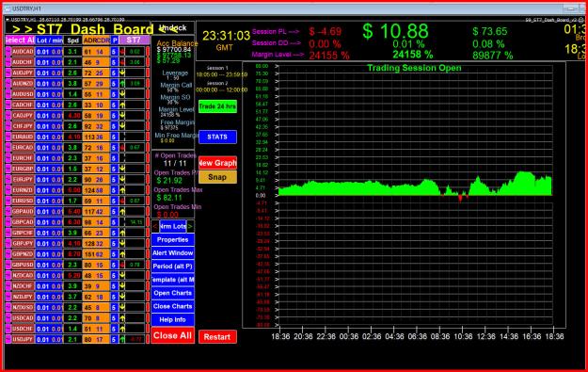Toggle the green Trade 24 hrs button
This screenshot has width=588, height=372.
[x=217, y=106]
